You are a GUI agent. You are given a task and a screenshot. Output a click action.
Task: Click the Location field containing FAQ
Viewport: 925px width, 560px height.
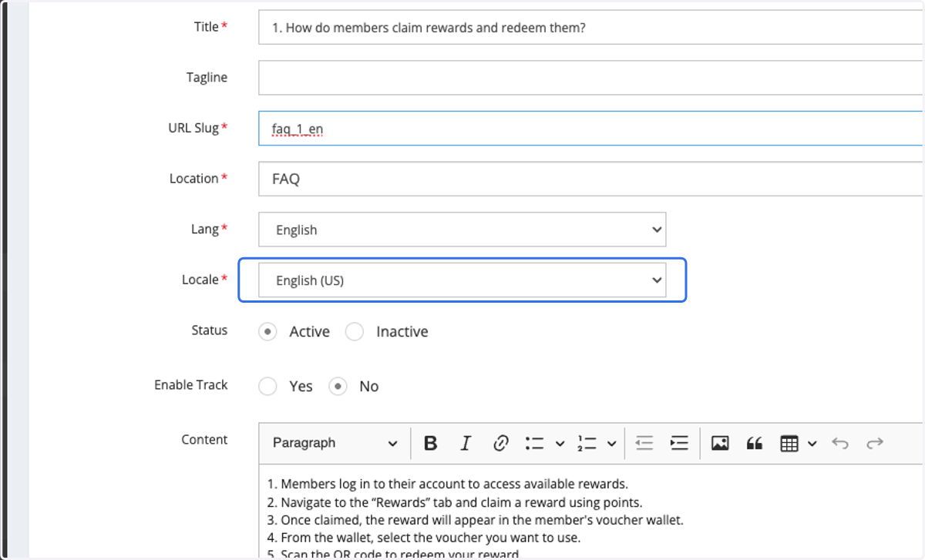tap(591, 179)
